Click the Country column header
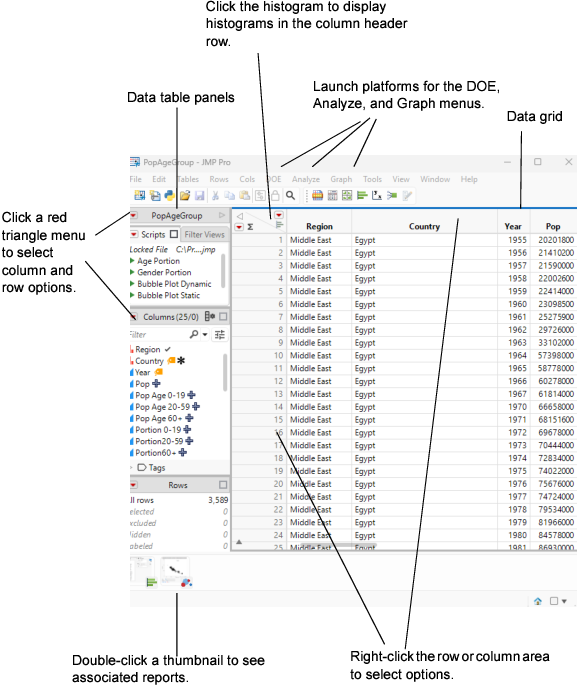 point(424,226)
